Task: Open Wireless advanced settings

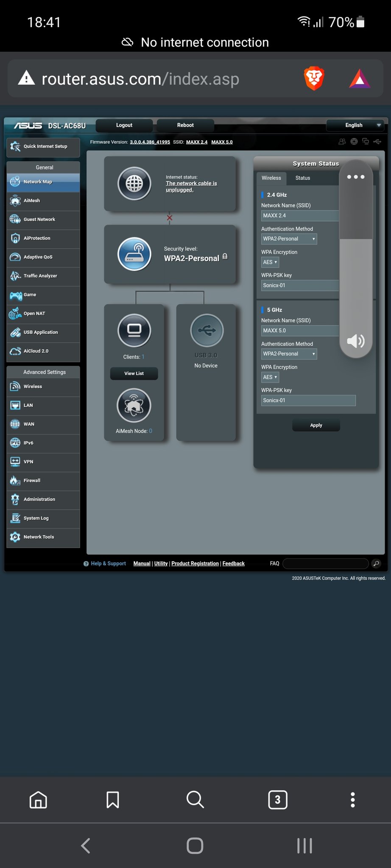Action: [43, 387]
